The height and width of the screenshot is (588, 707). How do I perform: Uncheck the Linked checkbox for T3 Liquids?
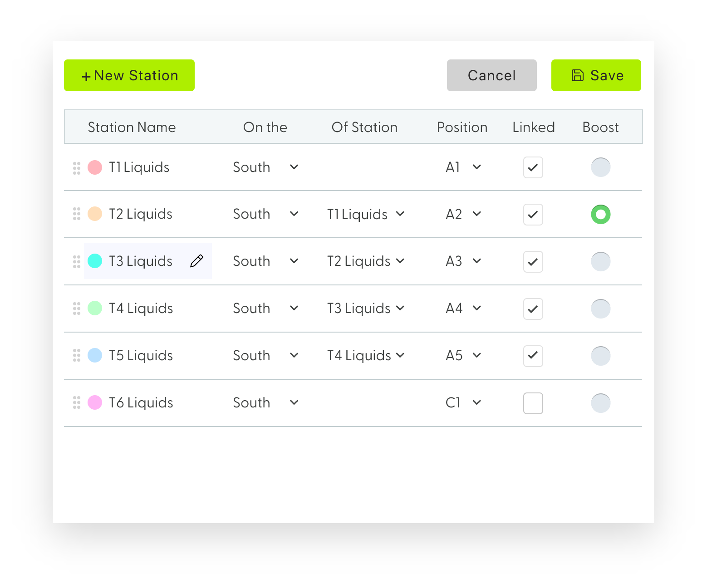tap(533, 261)
